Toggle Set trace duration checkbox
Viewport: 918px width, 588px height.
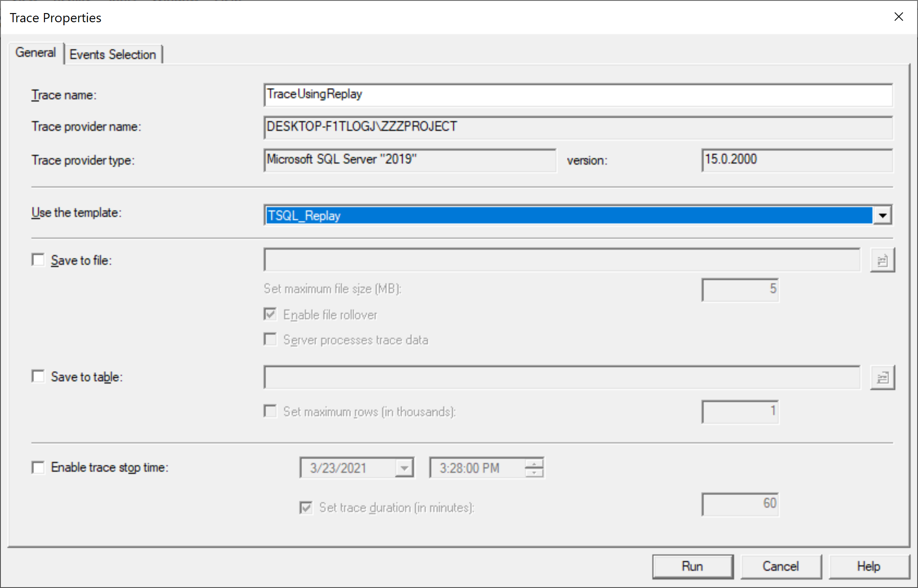[306, 507]
